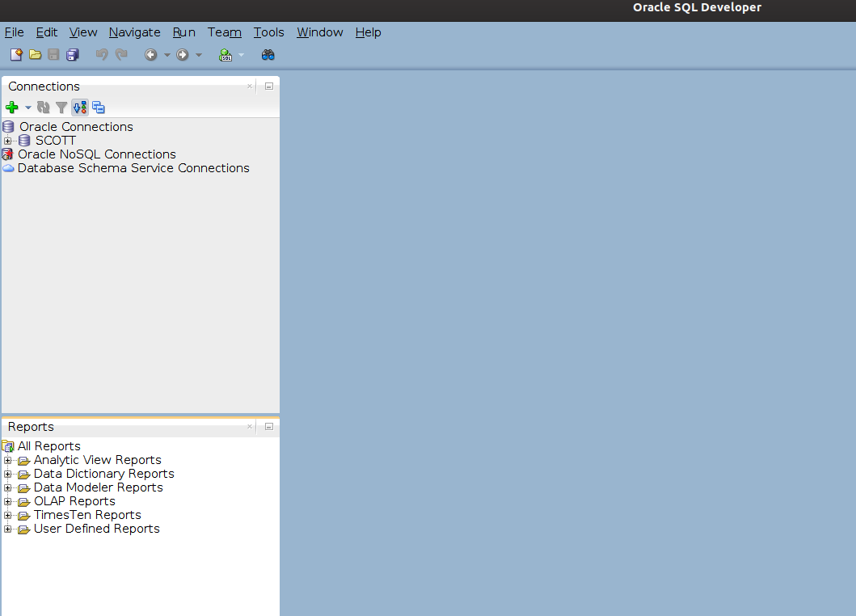
Task: Open the Window menu
Action: pyautogui.click(x=320, y=32)
